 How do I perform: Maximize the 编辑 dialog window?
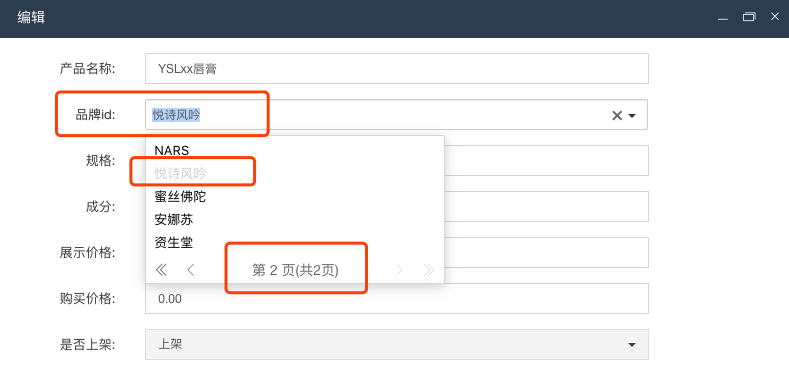point(749,17)
